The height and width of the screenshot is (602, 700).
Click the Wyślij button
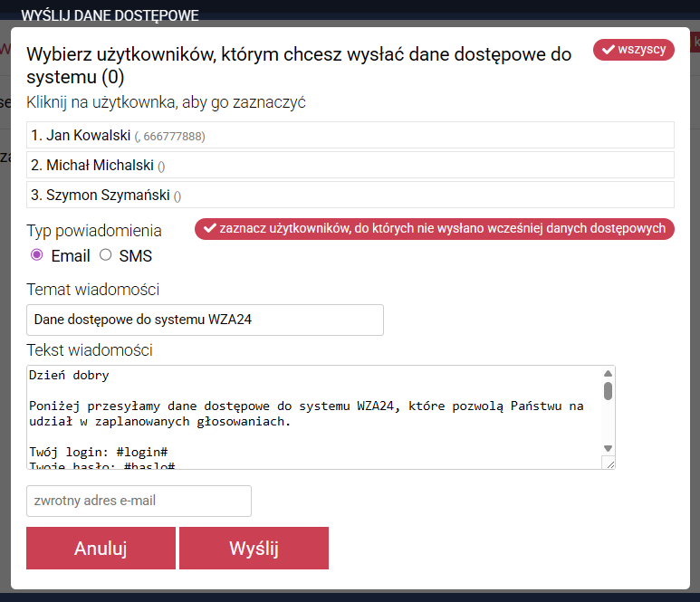tap(254, 549)
